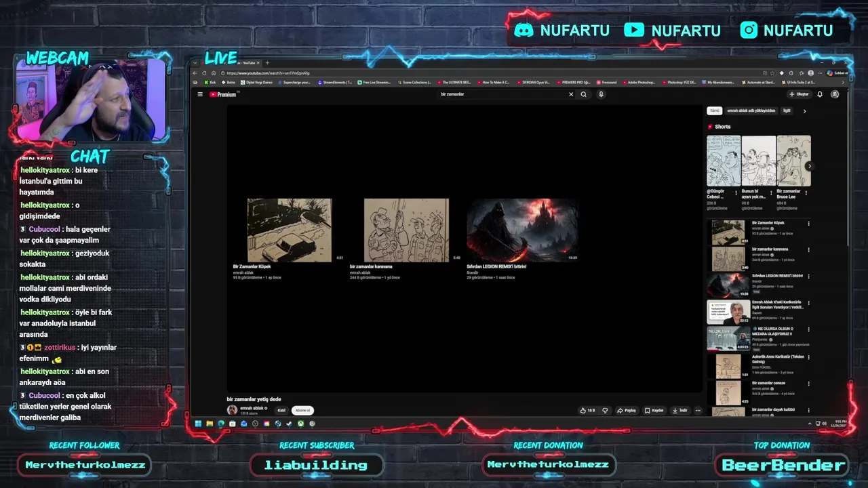The height and width of the screenshot is (488, 868).
Task: Select the İlgili filter chip
Action: click(787, 110)
